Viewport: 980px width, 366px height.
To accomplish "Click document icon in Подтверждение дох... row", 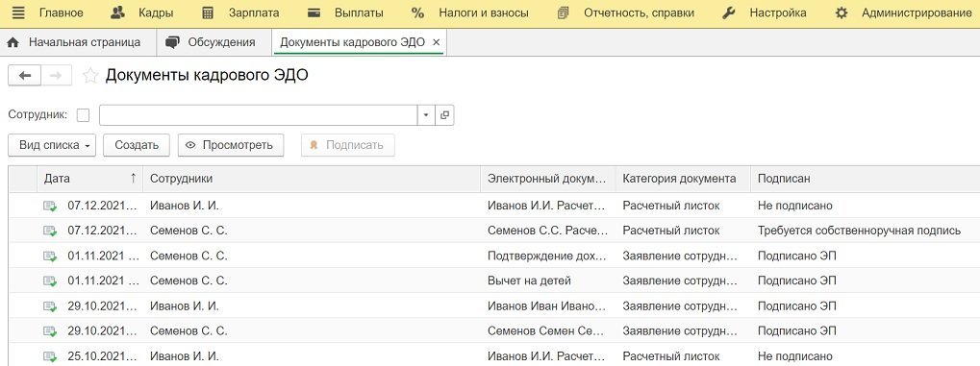I will [50, 256].
